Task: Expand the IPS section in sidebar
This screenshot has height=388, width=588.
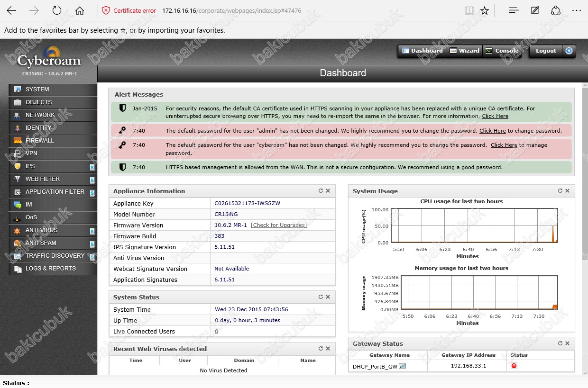Action: coord(53,166)
